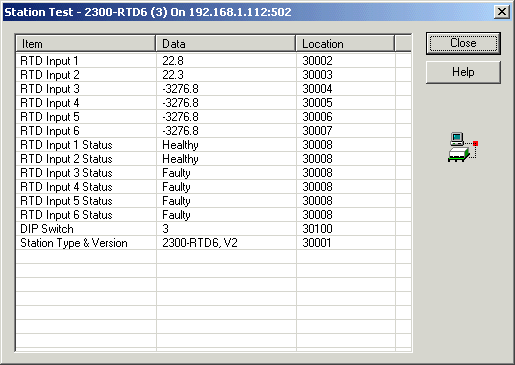Click -3276.8 value for RTD Input 3
The width and height of the screenshot is (515, 365).
[180, 89]
